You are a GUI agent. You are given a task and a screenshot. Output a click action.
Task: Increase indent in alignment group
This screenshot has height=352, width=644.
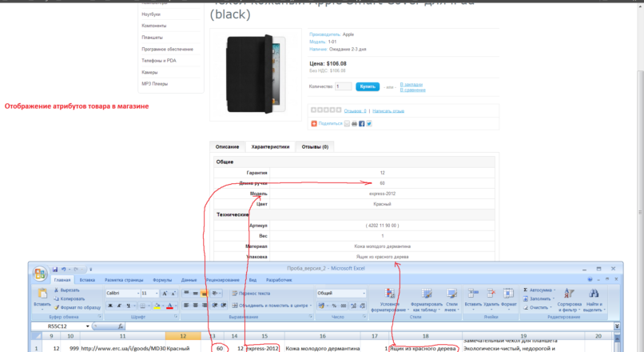[x=224, y=306]
